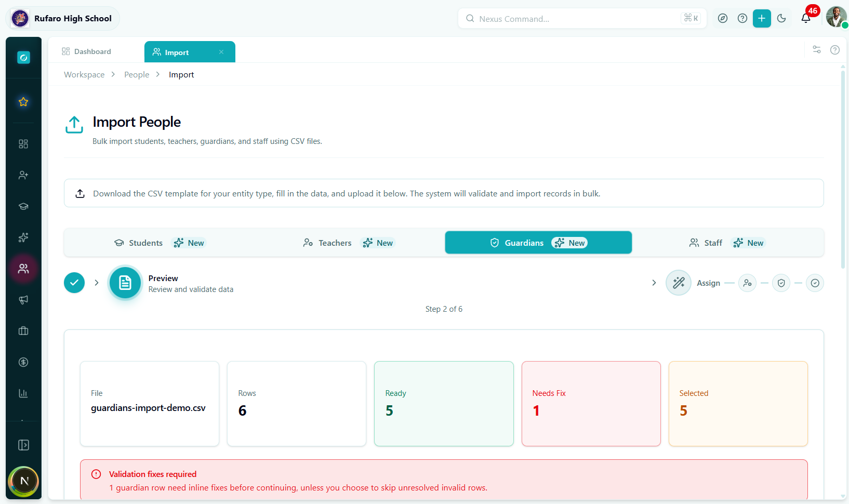The image size is (849, 504).
Task: Open the dollar finance icon in sidebar
Action: pyautogui.click(x=23, y=362)
